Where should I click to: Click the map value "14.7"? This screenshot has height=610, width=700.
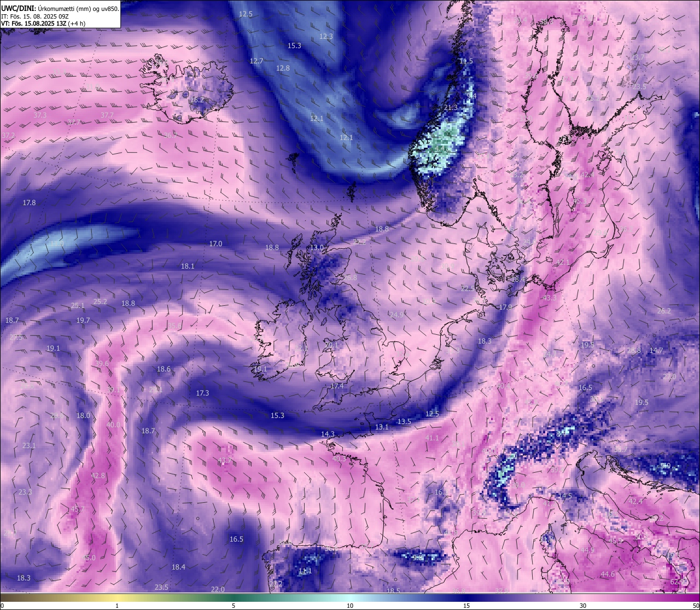click(x=656, y=351)
